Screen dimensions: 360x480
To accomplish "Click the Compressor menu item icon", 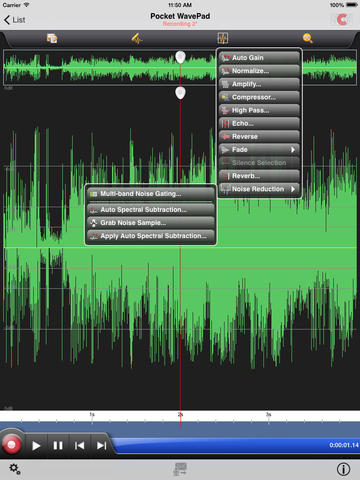I will (225, 97).
